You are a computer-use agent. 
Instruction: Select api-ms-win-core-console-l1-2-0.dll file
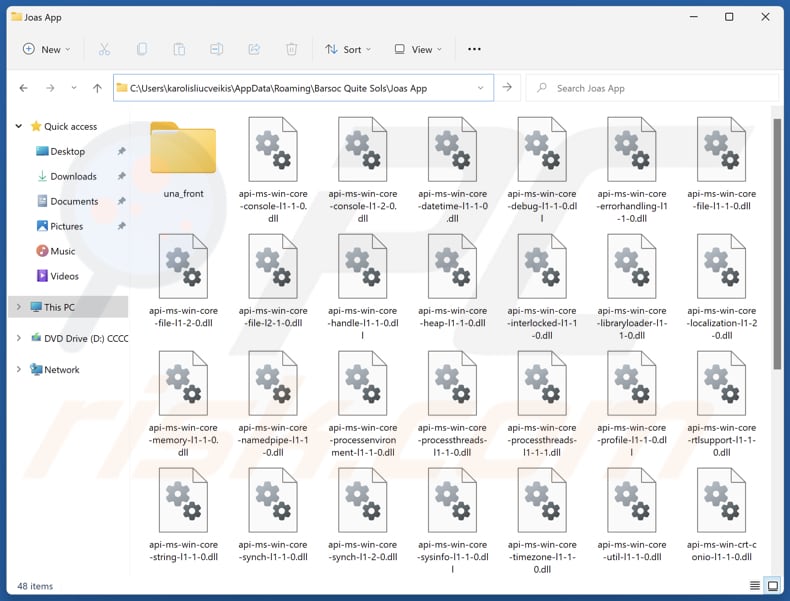coord(363,170)
